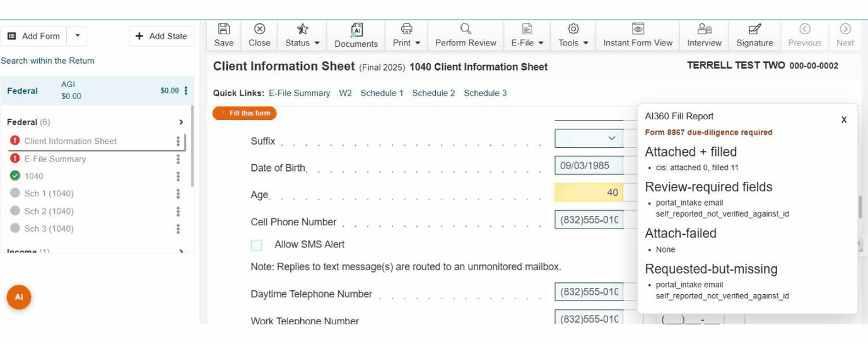Open the 1040 row options menu
This screenshot has height=344, width=868.
[178, 176]
